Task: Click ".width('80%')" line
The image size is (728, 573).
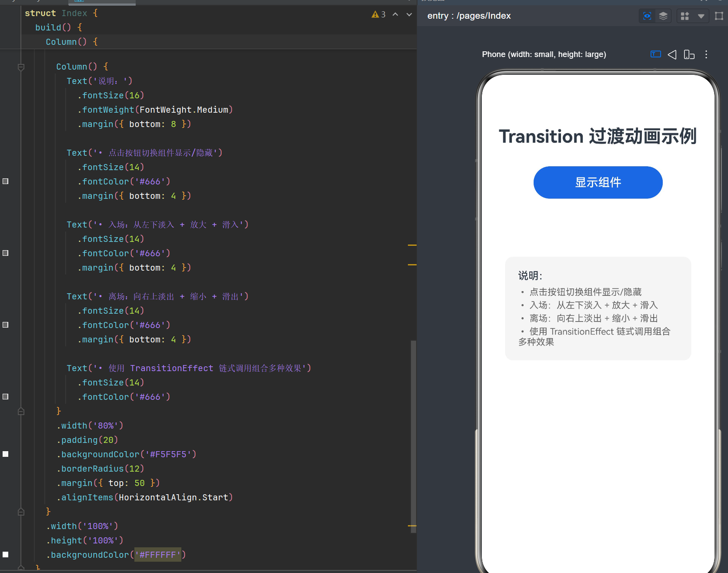Action: click(x=90, y=426)
